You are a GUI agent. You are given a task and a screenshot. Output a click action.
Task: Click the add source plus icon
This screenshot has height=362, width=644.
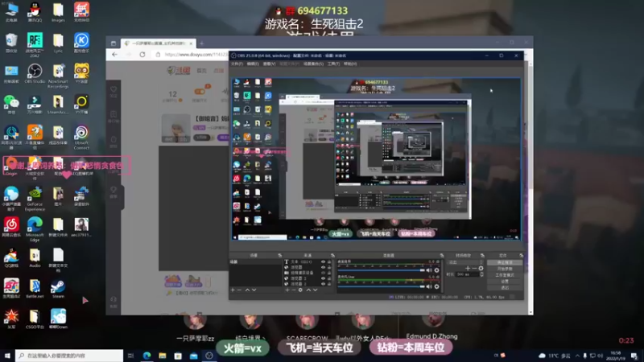click(287, 290)
